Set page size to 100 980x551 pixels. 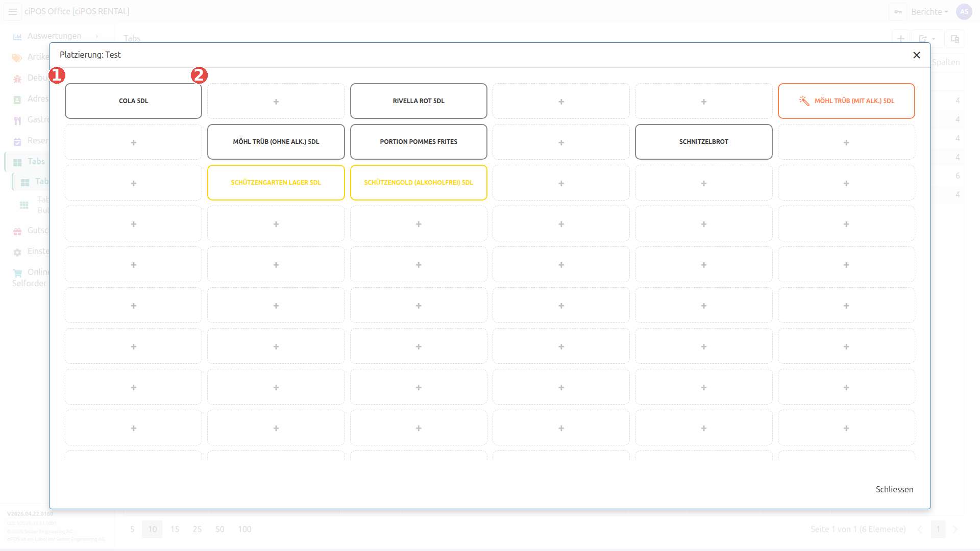(x=244, y=529)
